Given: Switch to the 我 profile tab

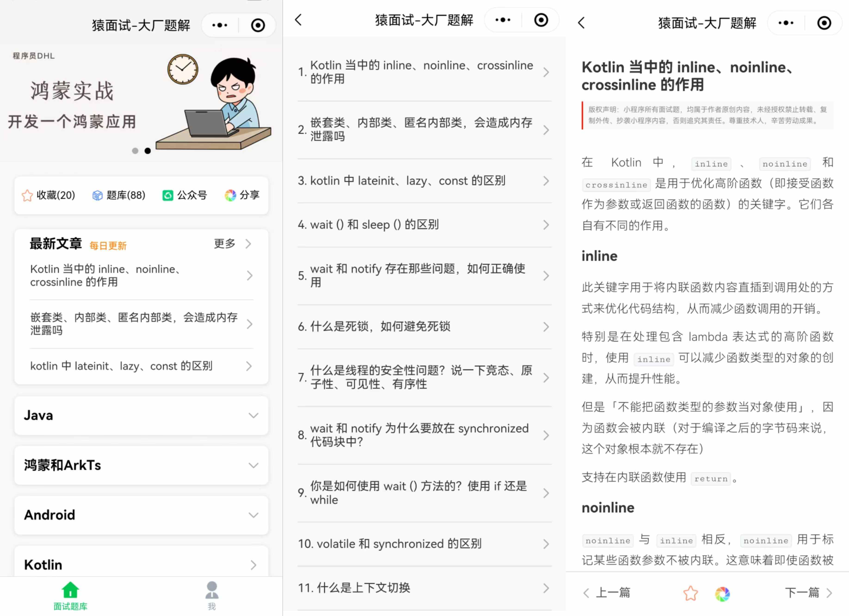Looking at the screenshot, I should [x=212, y=596].
